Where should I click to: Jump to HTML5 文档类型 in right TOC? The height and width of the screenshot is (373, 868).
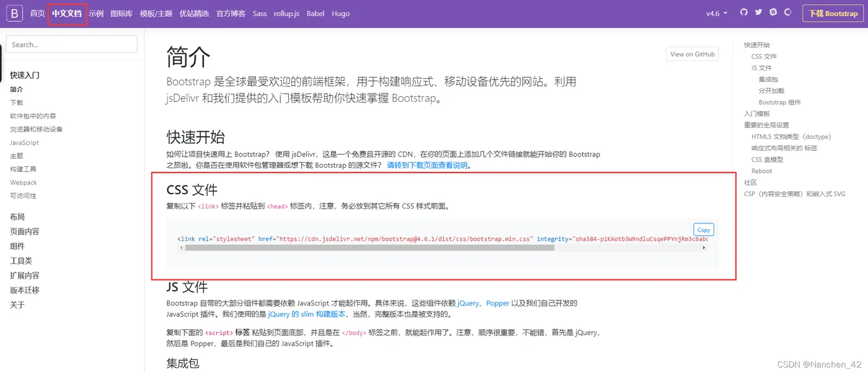click(x=791, y=137)
